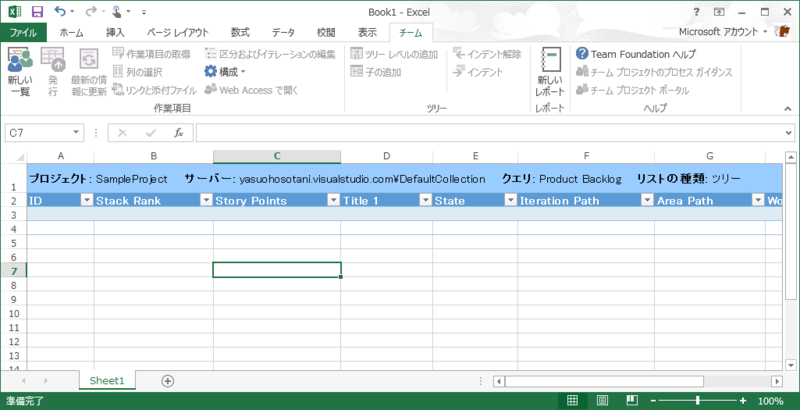
Task: Toggle Touch/Mouse mode icon
Action: point(117,11)
